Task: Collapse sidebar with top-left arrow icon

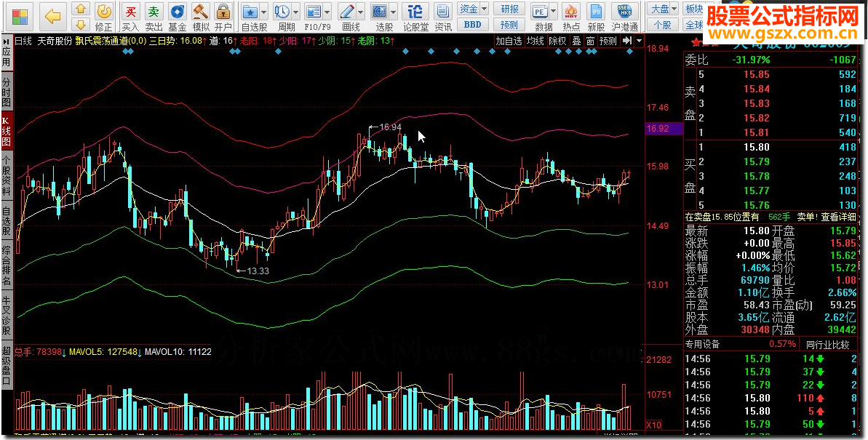Action: [x=6, y=41]
